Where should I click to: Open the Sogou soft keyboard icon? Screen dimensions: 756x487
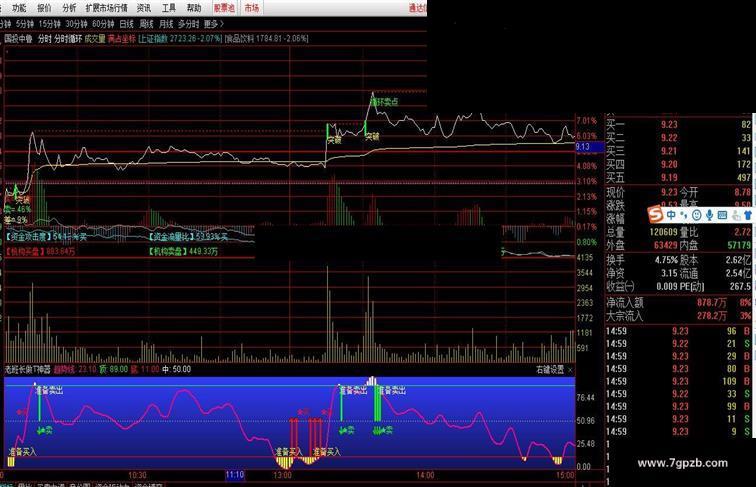pyautogui.click(x=722, y=215)
